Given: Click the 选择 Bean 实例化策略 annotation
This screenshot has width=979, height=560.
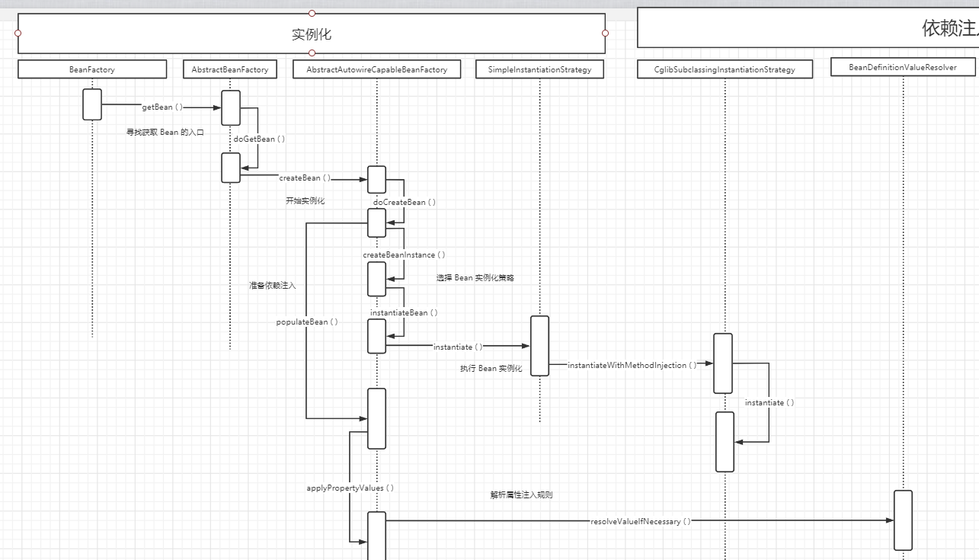Looking at the screenshot, I should pyautogui.click(x=475, y=278).
